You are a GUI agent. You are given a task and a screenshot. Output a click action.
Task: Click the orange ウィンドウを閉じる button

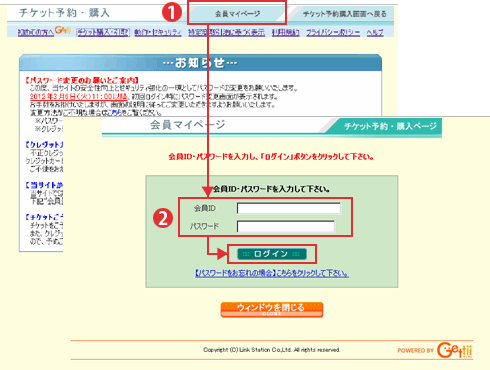pyautogui.click(x=272, y=310)
